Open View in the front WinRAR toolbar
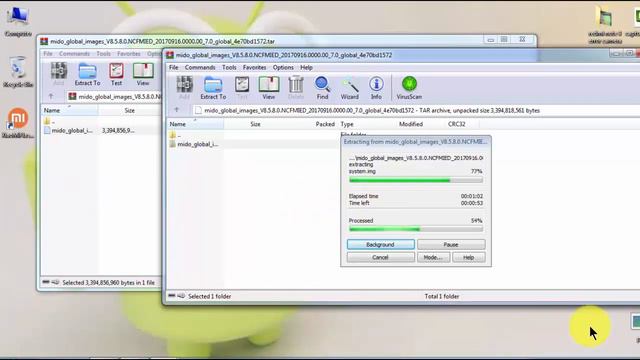Screen dimensions: 640x360 (269, 87)
